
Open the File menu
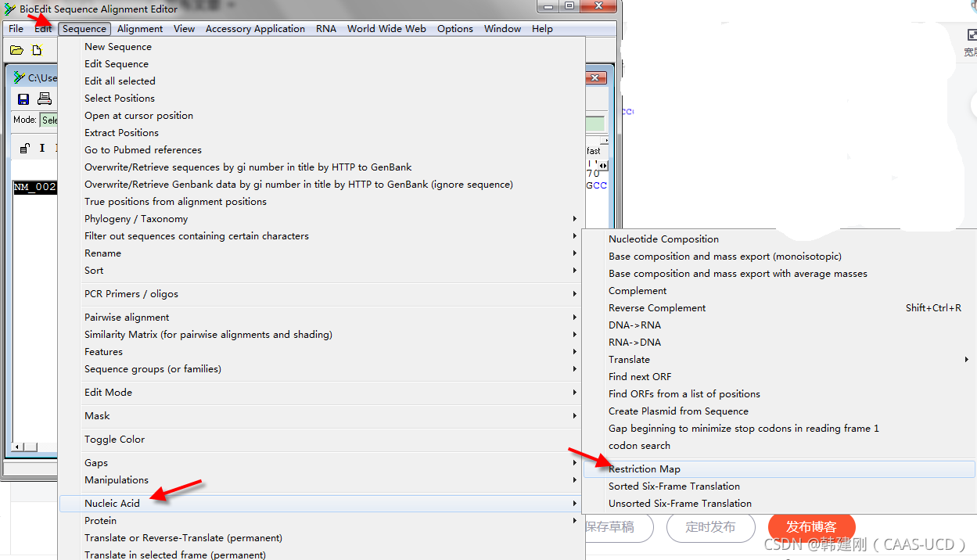[16, 29]
